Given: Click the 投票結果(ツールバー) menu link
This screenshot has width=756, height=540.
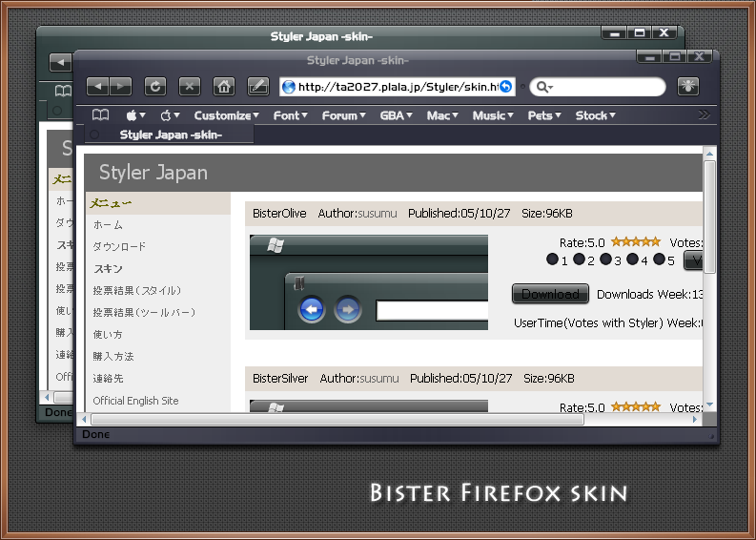Looking at the screenshot, I should (x=144, y=313).
